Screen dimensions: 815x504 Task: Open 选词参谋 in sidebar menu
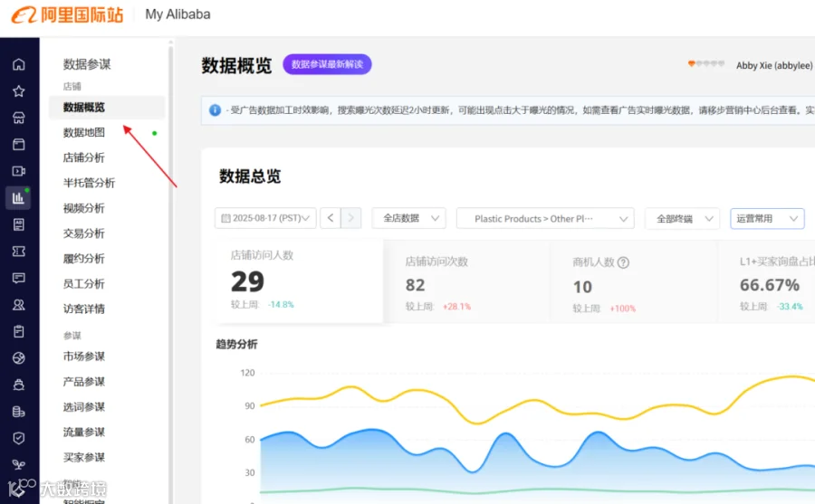pyautogui.click(x=83, y=407)
